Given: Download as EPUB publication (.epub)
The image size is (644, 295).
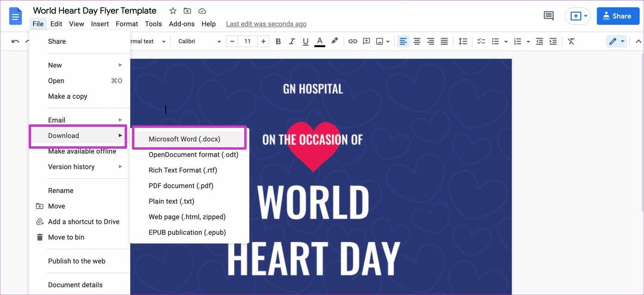Looking at the screenshot, I should tap(189, 232).
